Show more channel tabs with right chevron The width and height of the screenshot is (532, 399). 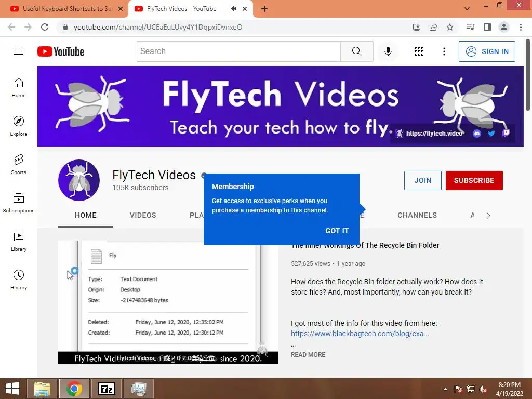click(488, 216)
